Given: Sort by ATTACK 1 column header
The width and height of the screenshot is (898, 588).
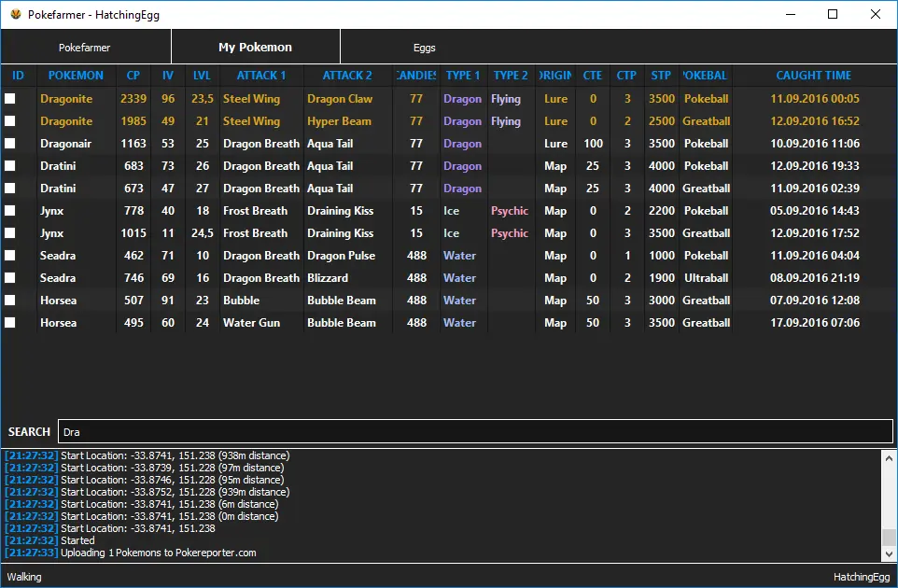Looking at the screenshot, I should (x=261, y=76).
